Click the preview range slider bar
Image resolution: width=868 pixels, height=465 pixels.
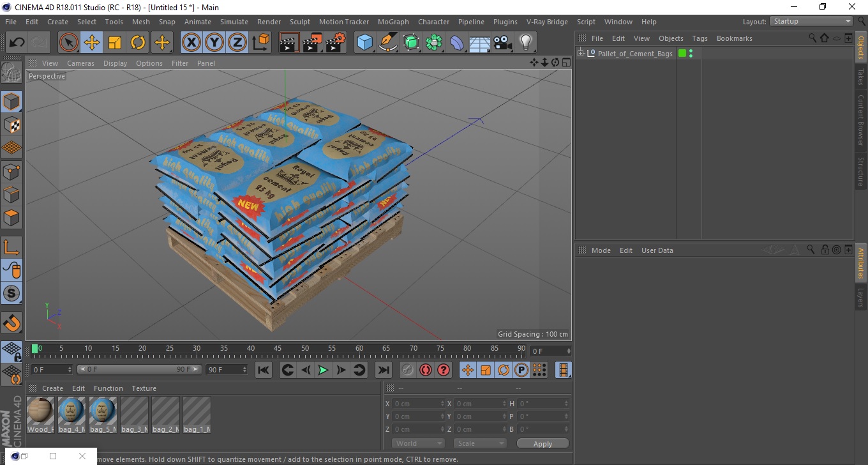(x=139, y=369)
